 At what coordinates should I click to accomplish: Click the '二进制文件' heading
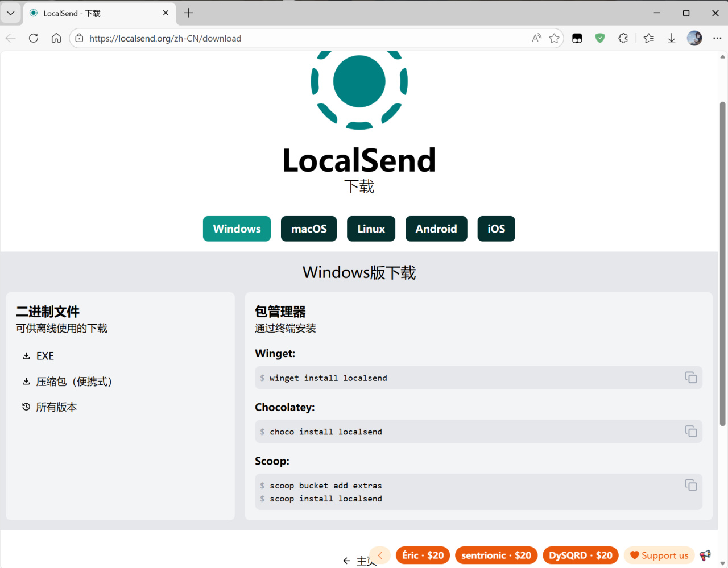(x=48, y=312)
